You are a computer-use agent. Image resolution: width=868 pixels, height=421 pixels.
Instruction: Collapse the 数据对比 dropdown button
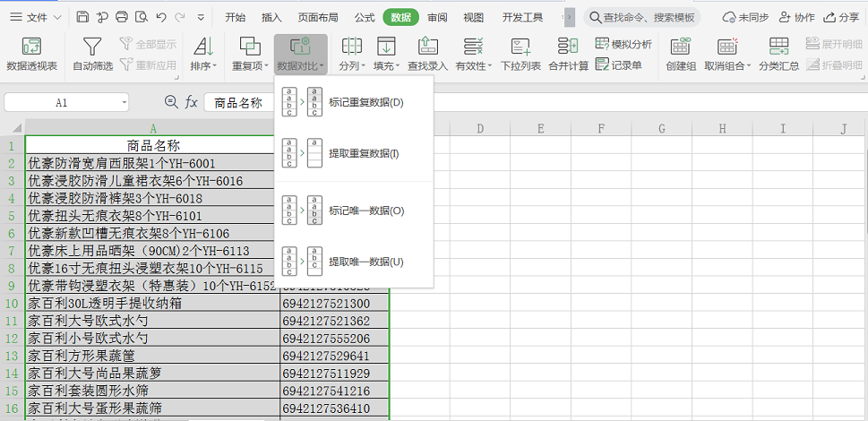point(301,55)
